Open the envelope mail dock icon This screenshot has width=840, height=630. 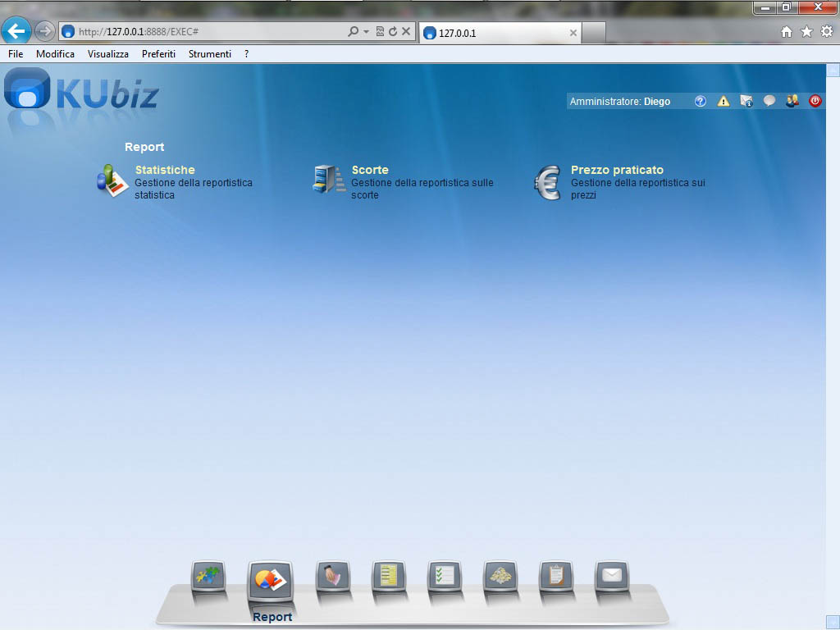[612, 576]
